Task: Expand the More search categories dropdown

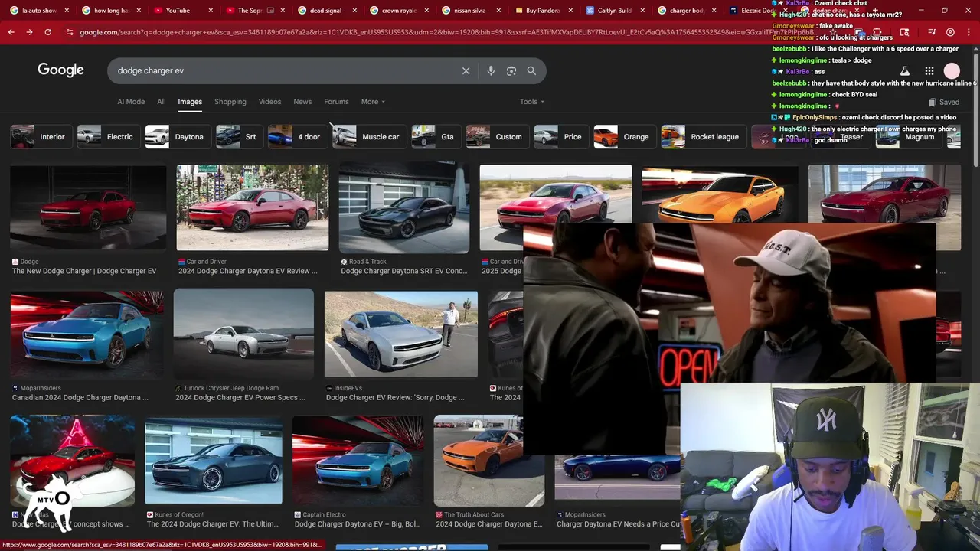Action: [x=373, y=102]
